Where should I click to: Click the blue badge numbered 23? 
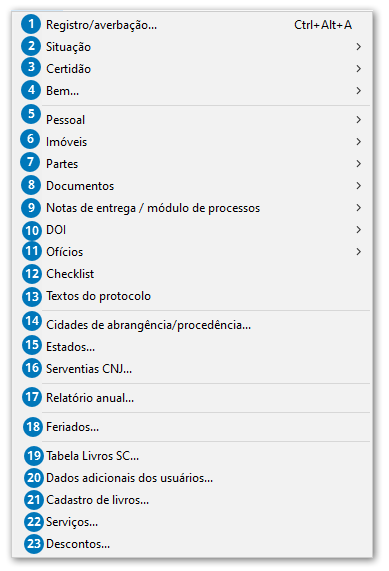34,544
